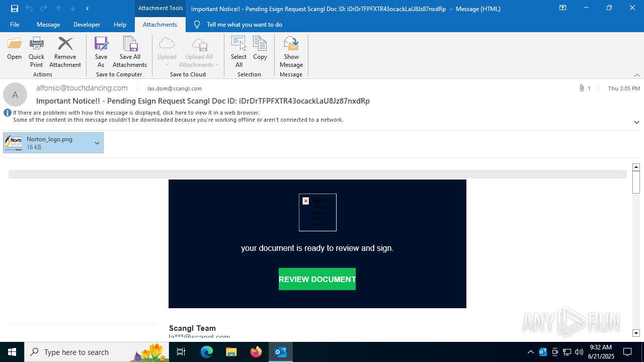Switch to the Developer tab
Screen dimensions: 644x362
point(87,25)
